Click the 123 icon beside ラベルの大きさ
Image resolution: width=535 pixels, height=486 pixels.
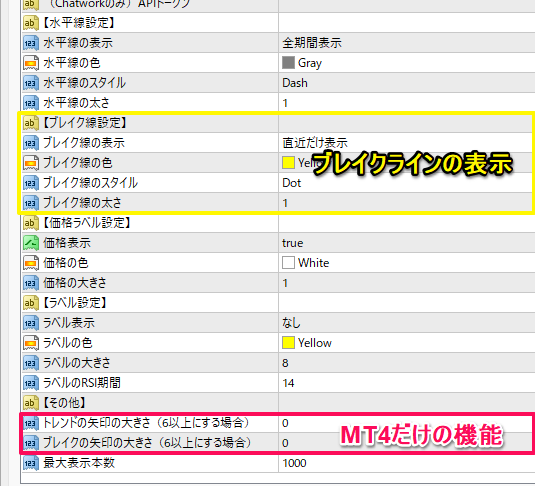point(30,363)
